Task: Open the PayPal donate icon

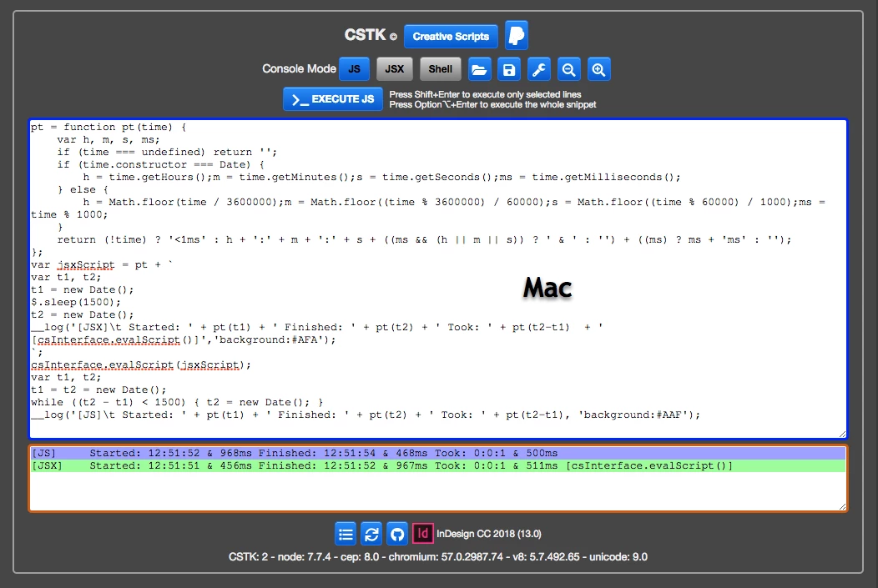Action: (x=517, y=36)
